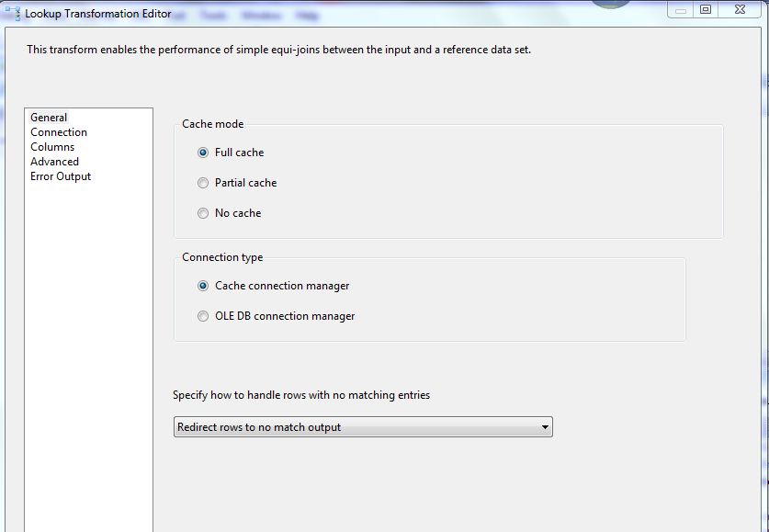Viewport: 769px width, 532px height.
Task: Select the Full cache radio button
Action: pos(203,153)
